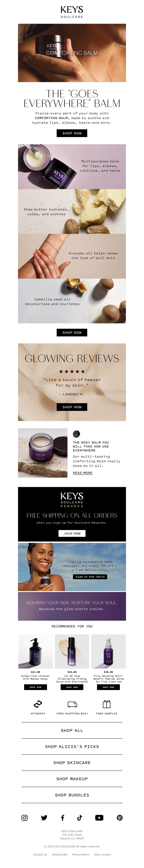144x868 pixels.
Task: Click the free samples gift icon
Action: [x=107, y=704]
